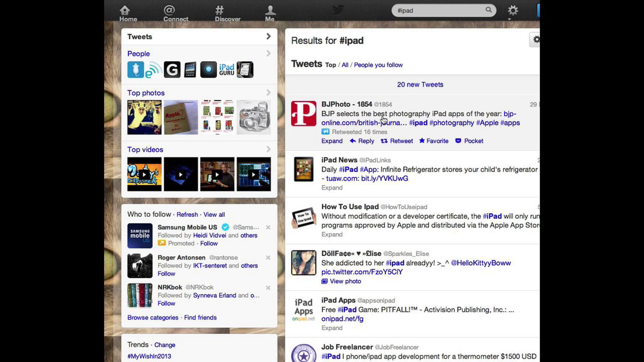The width and height of the screenshot is (644, 362).
Task: Reply to the BJPhoto tweet
Action: 362,141
